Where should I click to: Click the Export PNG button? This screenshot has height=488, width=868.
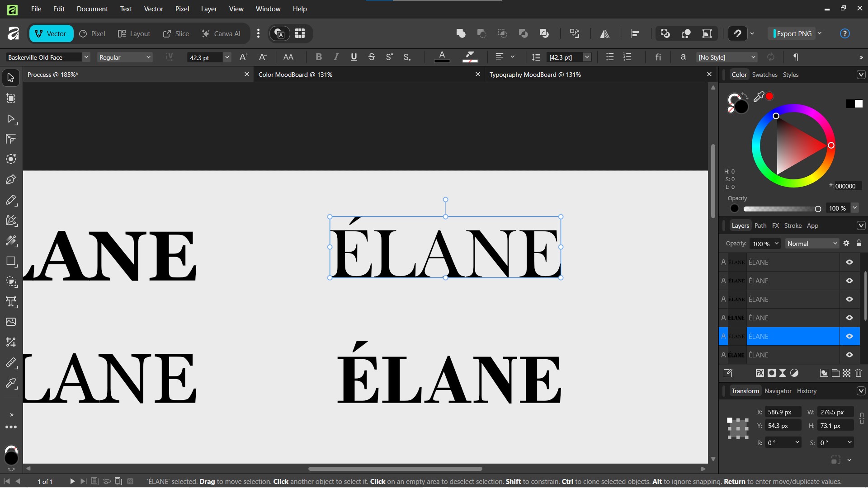(x=792, y=33)
